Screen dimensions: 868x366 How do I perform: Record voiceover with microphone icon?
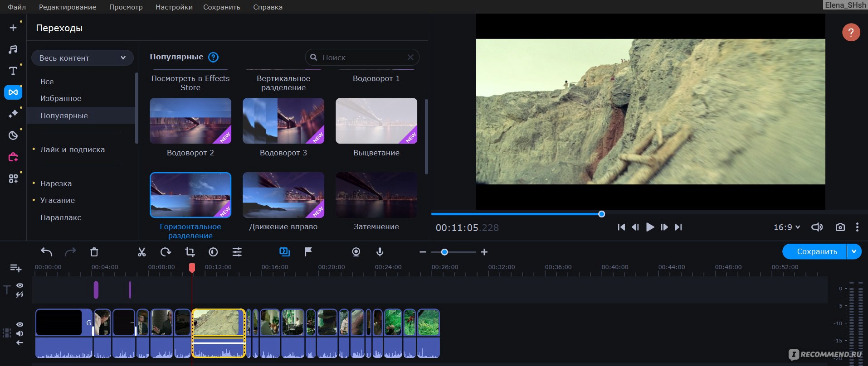coord(380,252)
